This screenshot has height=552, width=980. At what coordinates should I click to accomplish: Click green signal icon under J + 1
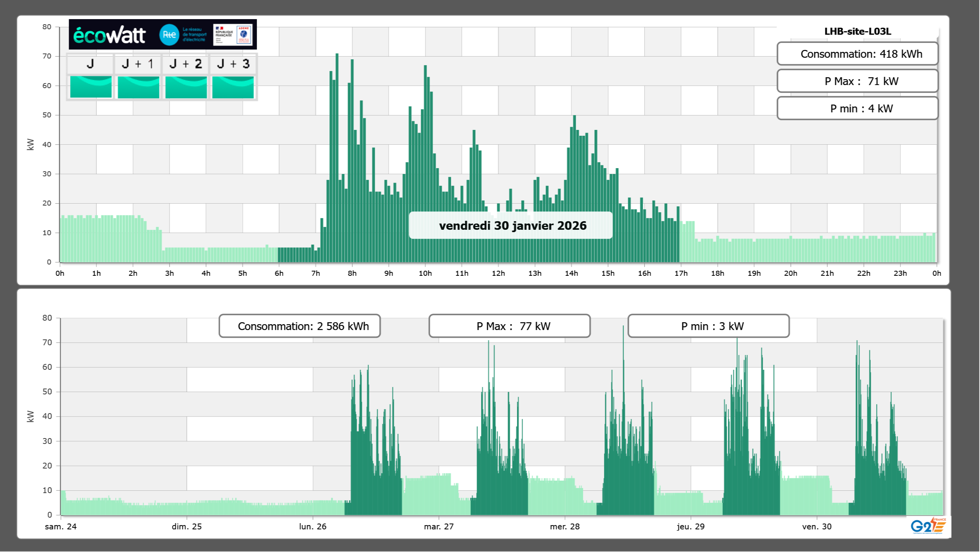tap(138, 87)
